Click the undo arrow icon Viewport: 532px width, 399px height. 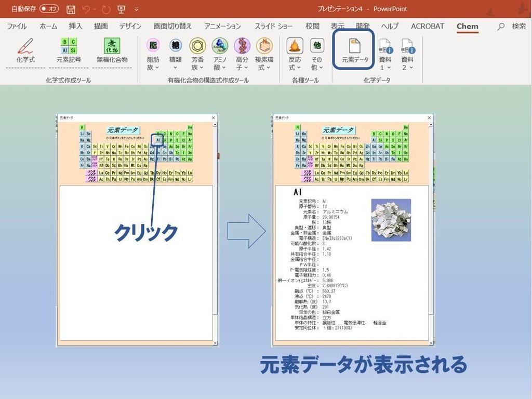click(86, 9)
